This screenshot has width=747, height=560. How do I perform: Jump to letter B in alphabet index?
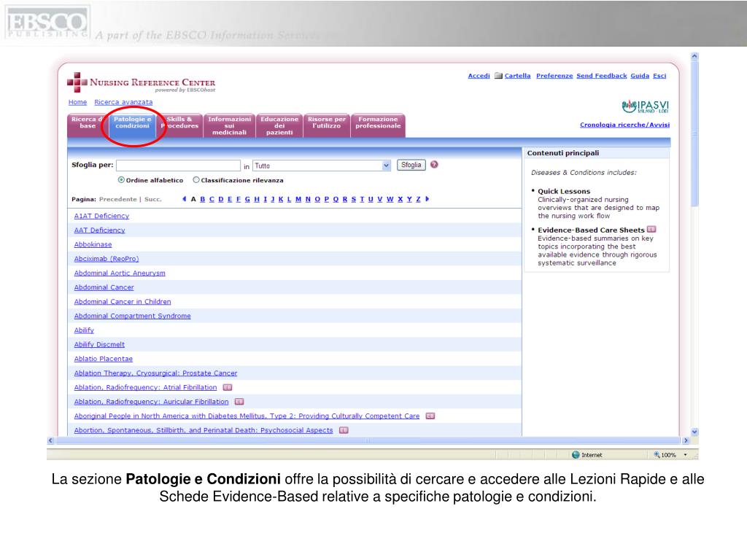point(203,199)
